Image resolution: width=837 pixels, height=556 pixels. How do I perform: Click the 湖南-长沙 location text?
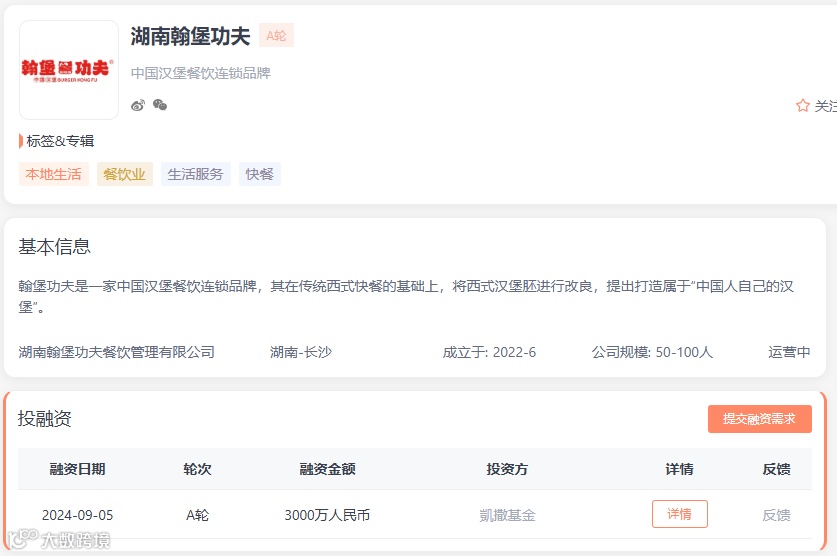coord(301,352)
